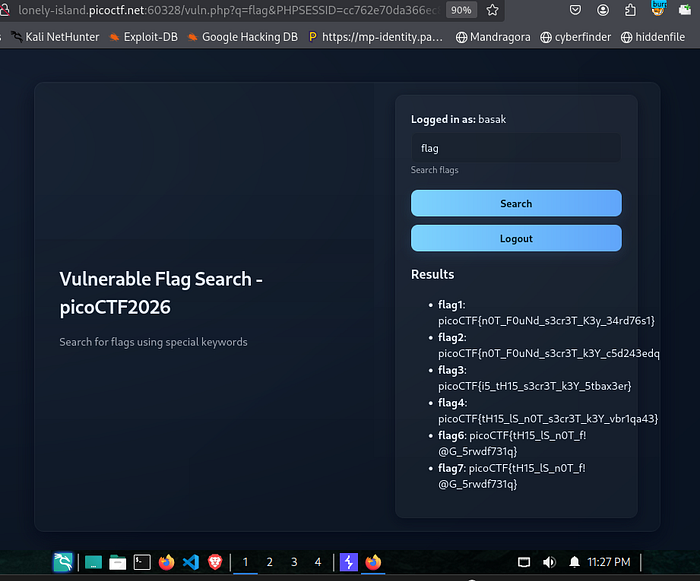The width and height of the screenshot is (700, 581).
Task: Click the insecure connection lock icon
Action: click(x=5, y=10)
